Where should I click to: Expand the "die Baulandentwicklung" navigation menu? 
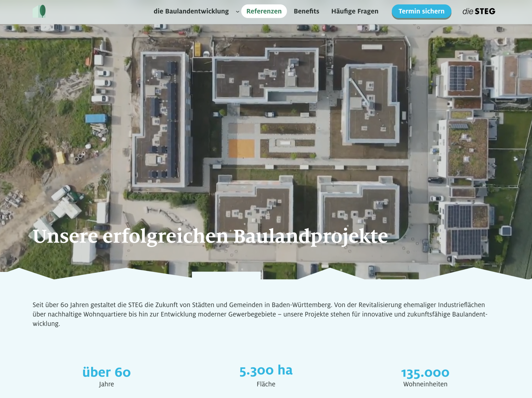coord(192,11)
